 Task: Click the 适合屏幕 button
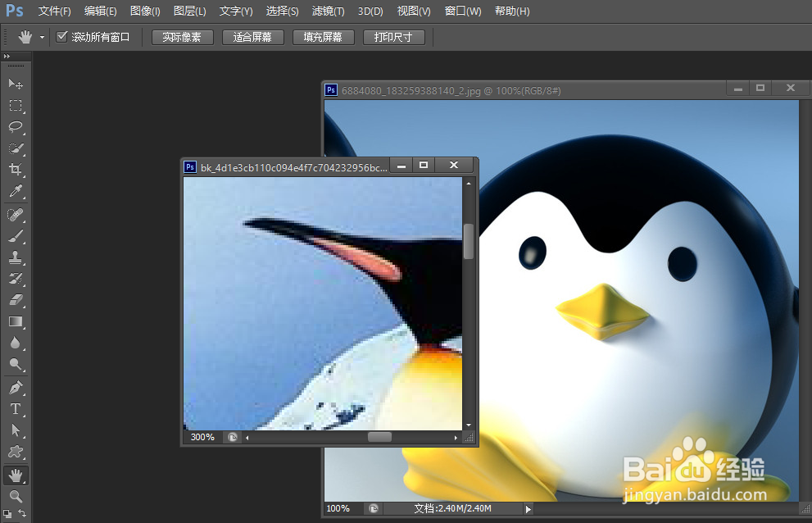pos(252,38)
